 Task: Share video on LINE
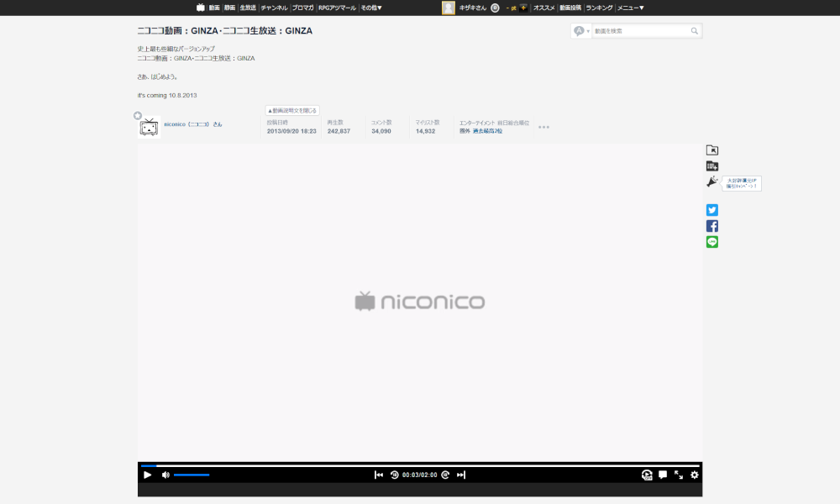pos(712,242)
